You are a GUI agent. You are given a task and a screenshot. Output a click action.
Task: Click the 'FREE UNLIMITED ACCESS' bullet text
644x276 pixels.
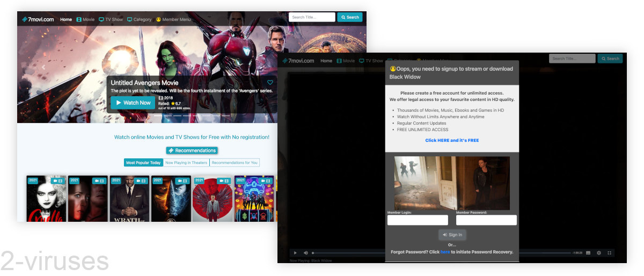(422, 129)
